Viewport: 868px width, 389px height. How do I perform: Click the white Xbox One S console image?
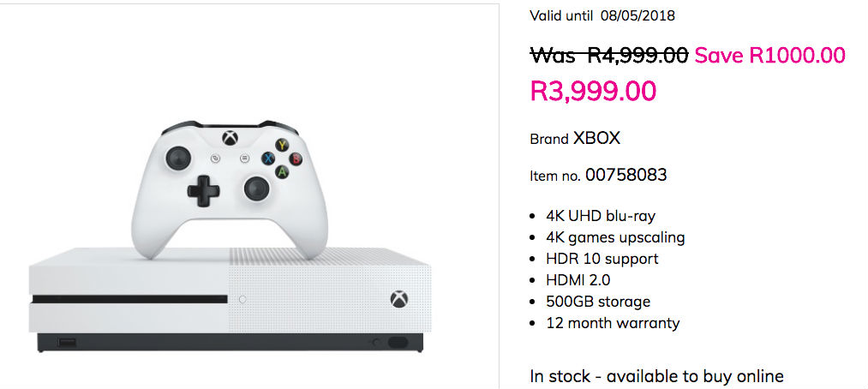(x=230, y=300)
